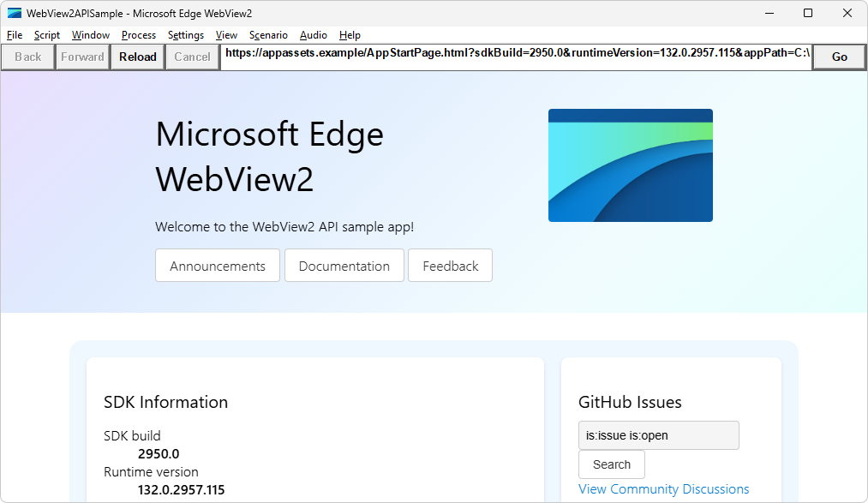The width and height of the screenshot is (868, 503).
Task: Open the Process menu
Action: 138,35
